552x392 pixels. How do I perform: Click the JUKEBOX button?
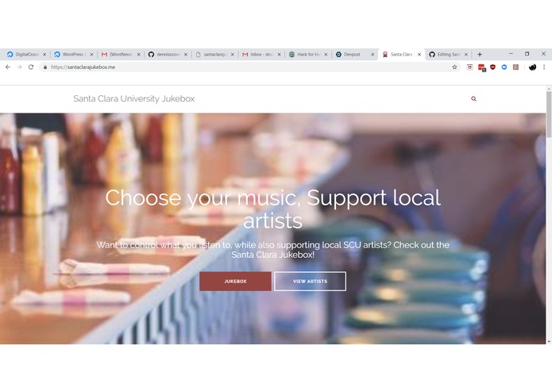(x=235, y=281)
